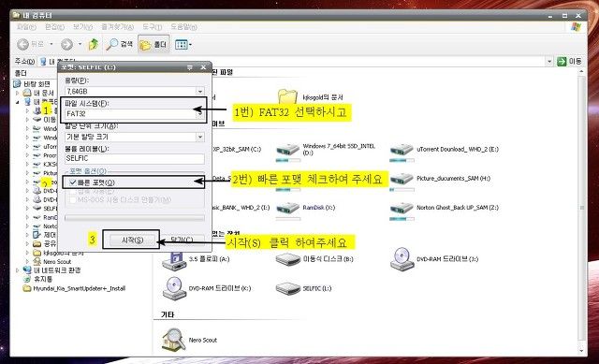Open the 즐겨찾기 (Favorites) menu

click(x=117, y=27)
